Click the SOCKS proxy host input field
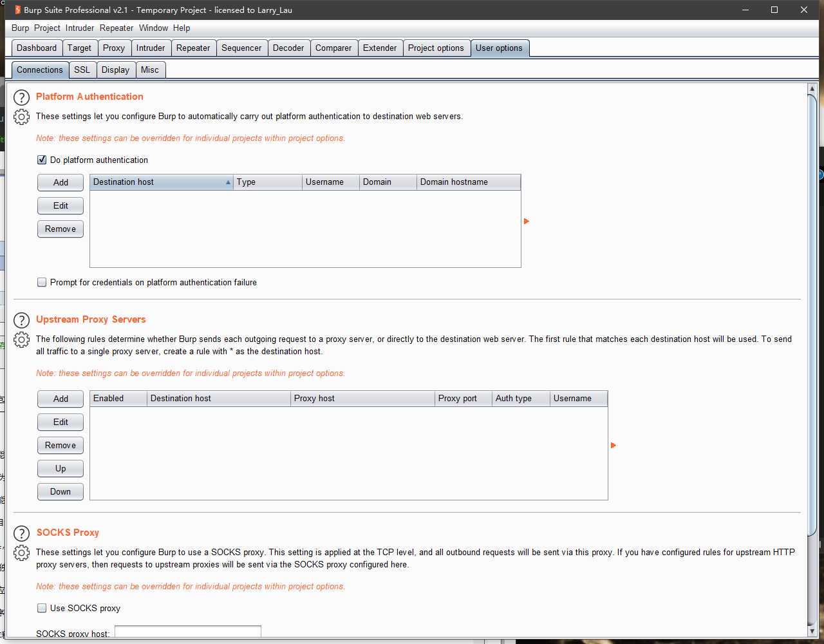Image resolution: width=824 pixels, height=644 pixels. coord(188,632)
